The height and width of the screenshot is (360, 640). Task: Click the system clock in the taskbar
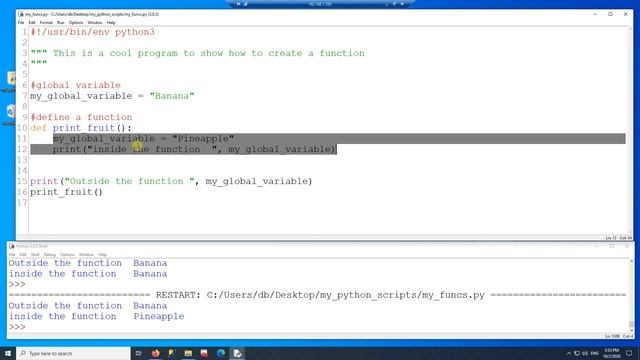(612, 353)
